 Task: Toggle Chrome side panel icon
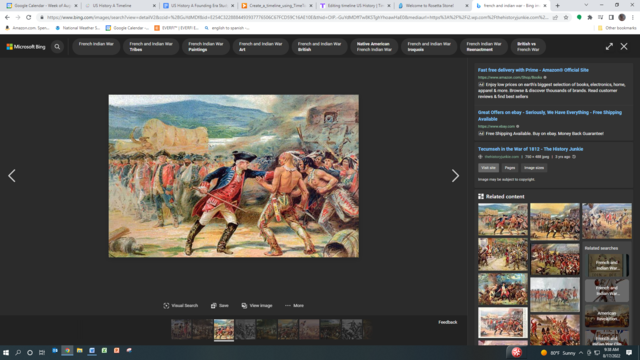611,18
